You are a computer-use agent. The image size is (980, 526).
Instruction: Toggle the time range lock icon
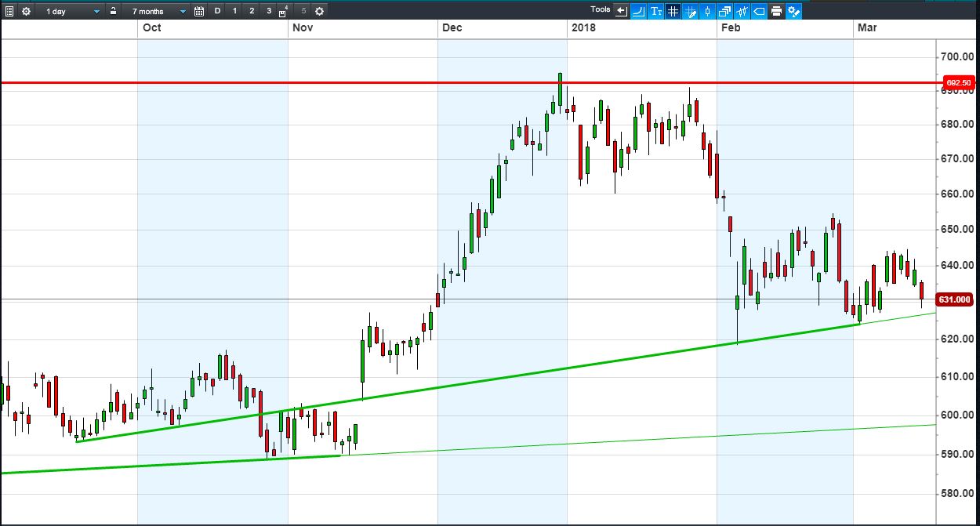114,11
